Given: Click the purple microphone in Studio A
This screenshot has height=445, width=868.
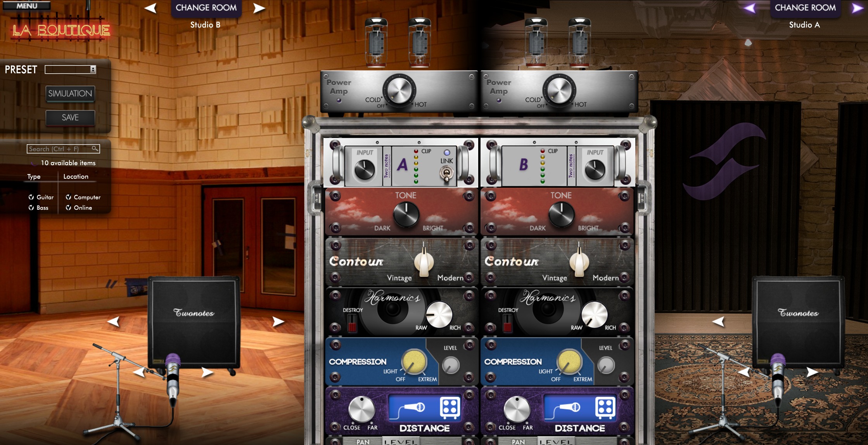Looking at the screenshot, I should pyautogui.click(x=778, y=380).
